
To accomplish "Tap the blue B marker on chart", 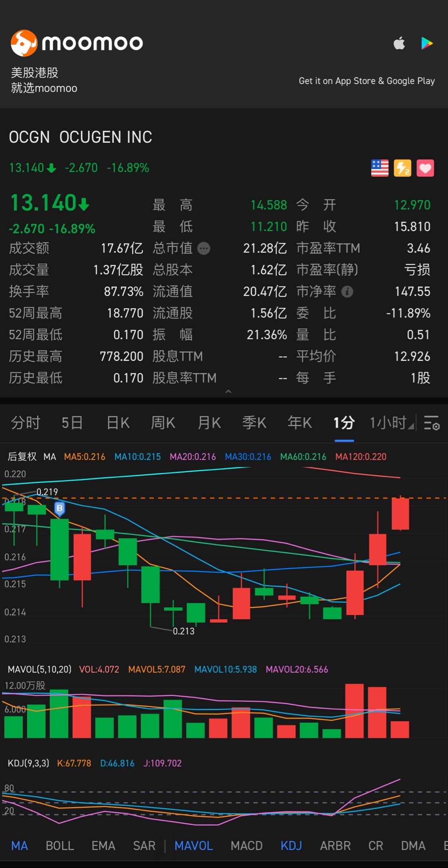I will 59,509.
